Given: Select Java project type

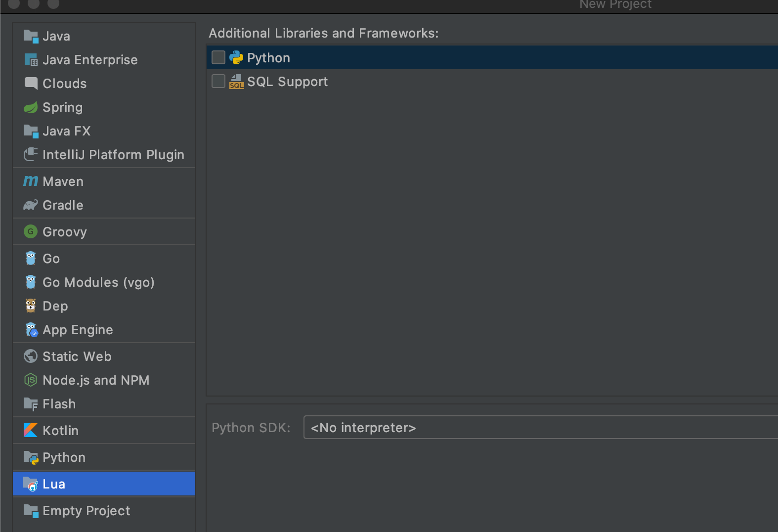Looking at the screenshot, I should click(104, 36).
